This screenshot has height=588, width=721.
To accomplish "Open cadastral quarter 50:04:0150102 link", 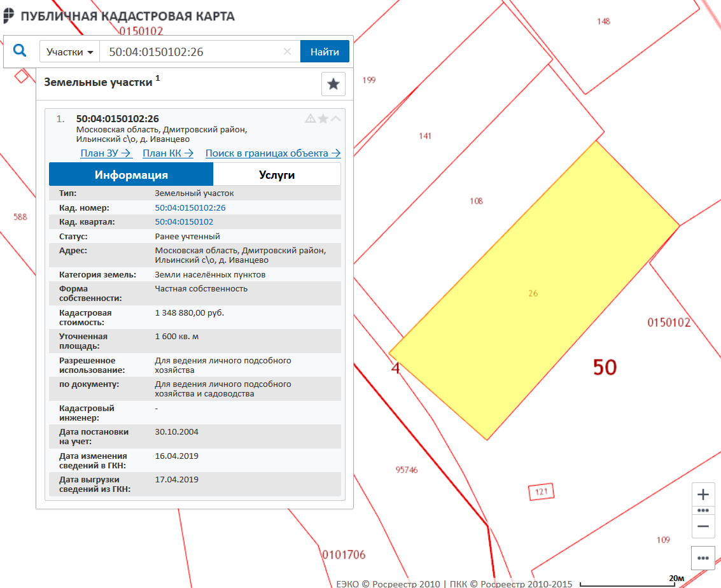I will [x=184, y=222].
